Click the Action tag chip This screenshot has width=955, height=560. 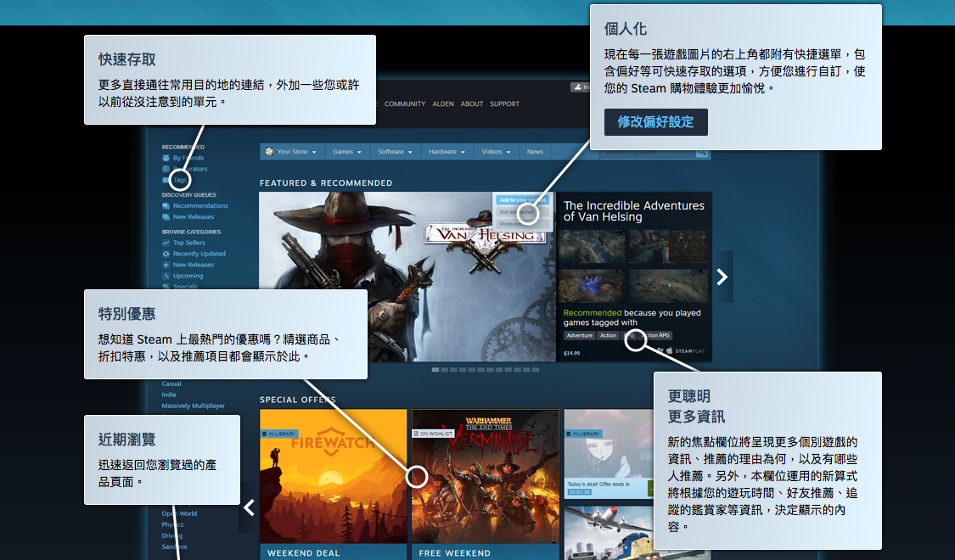point(608,335)
